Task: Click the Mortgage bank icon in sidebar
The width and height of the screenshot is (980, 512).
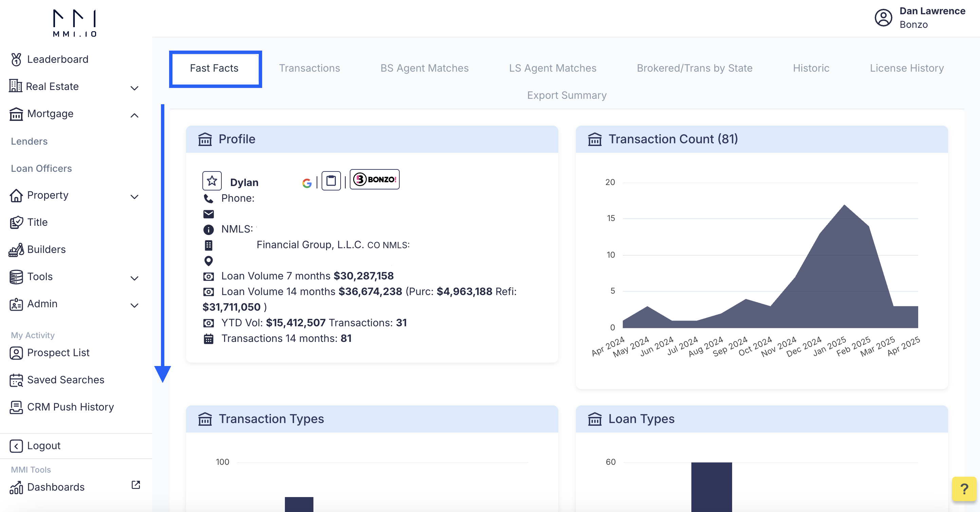Action: pos(16,114)
